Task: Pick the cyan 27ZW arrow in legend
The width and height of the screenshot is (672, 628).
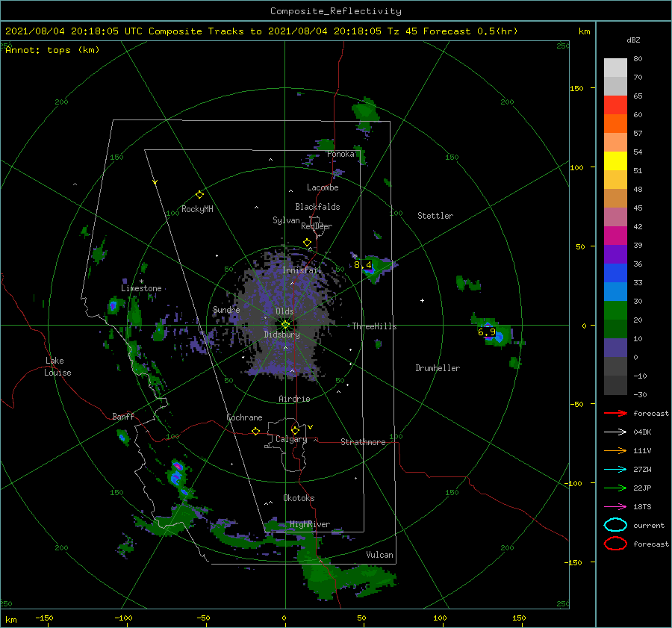Action: point(615,470)
